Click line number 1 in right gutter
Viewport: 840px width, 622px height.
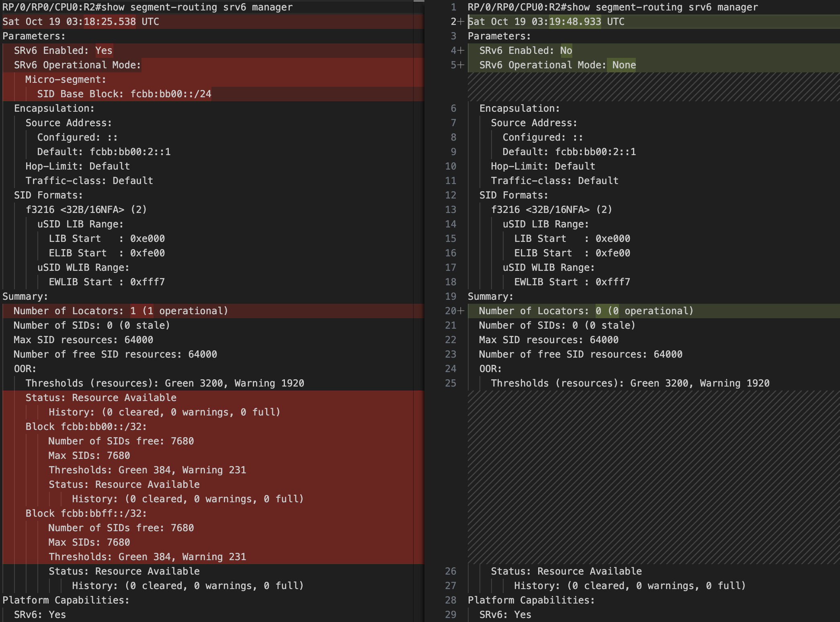click(x=453, y=7)
